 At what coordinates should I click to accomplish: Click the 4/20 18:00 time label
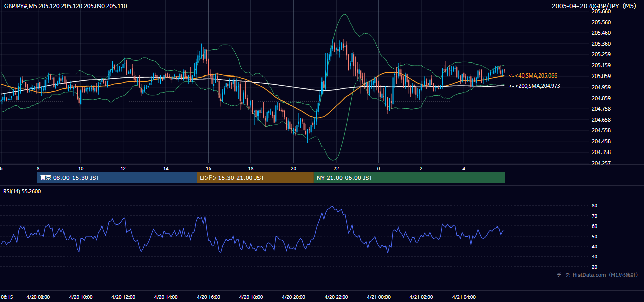pyautogui.click(x=251, y=297)
